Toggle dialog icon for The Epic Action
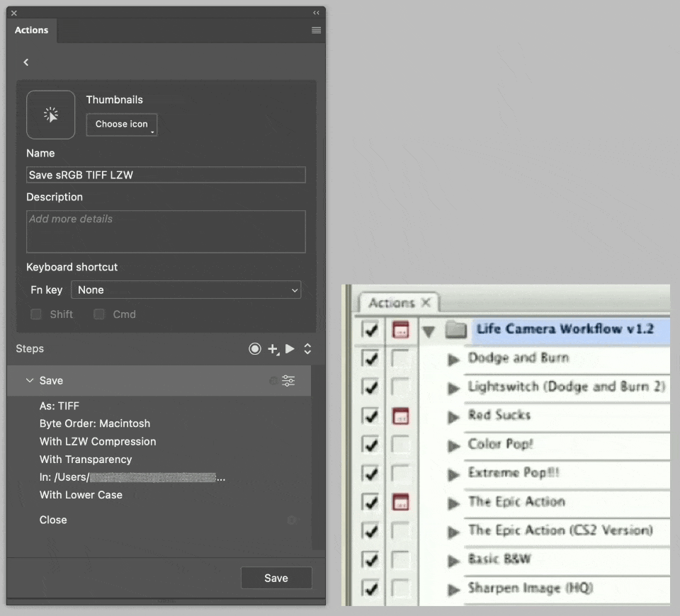 coord(400,503)
